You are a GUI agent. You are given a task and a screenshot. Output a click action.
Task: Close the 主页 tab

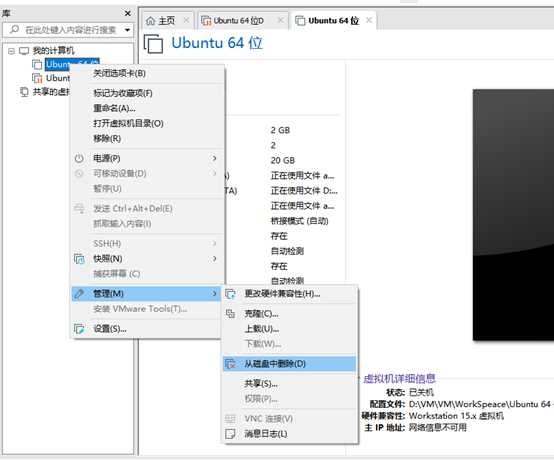pyautogui.click(x=186, y=20)
